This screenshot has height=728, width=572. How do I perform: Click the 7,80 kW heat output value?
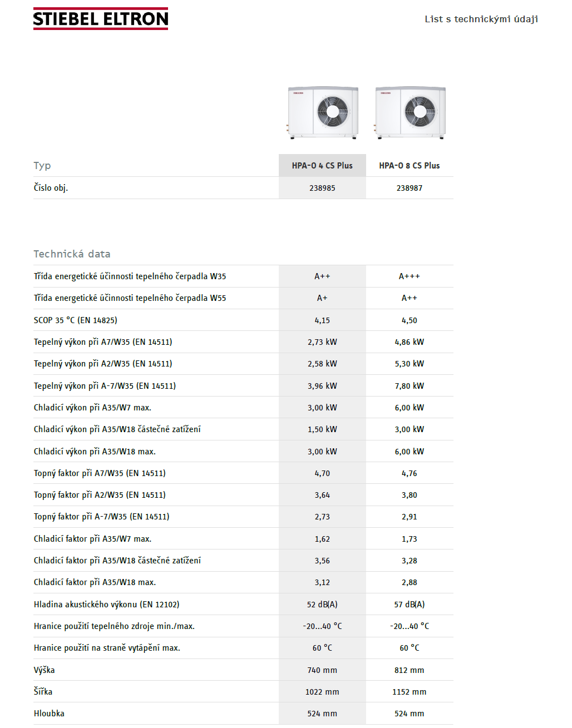[x=410, y=386]
